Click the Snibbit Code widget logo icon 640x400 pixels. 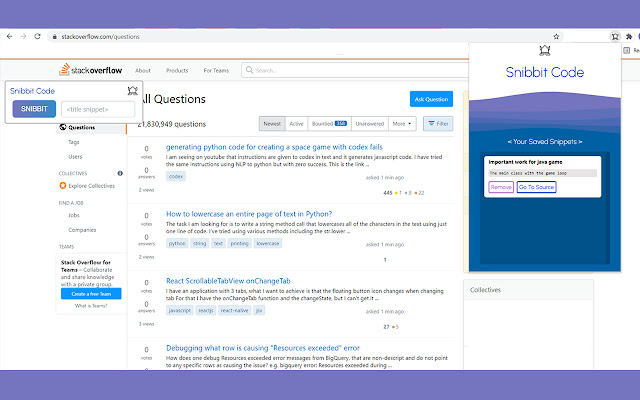pos(133,91)
